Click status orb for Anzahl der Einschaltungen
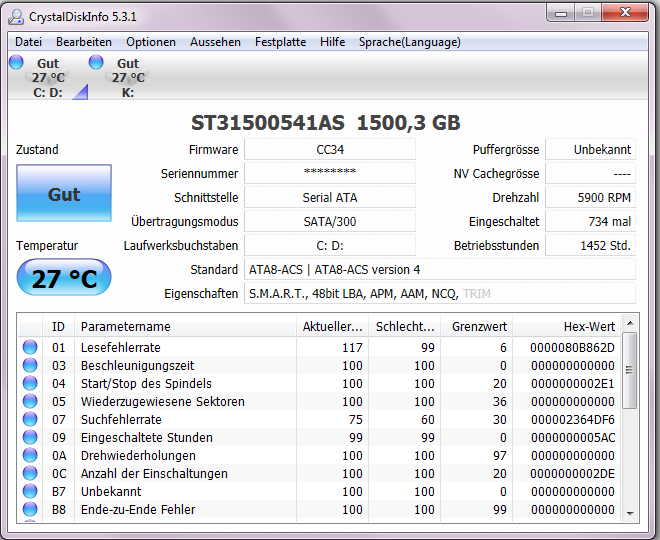 [x=30, y=473]
